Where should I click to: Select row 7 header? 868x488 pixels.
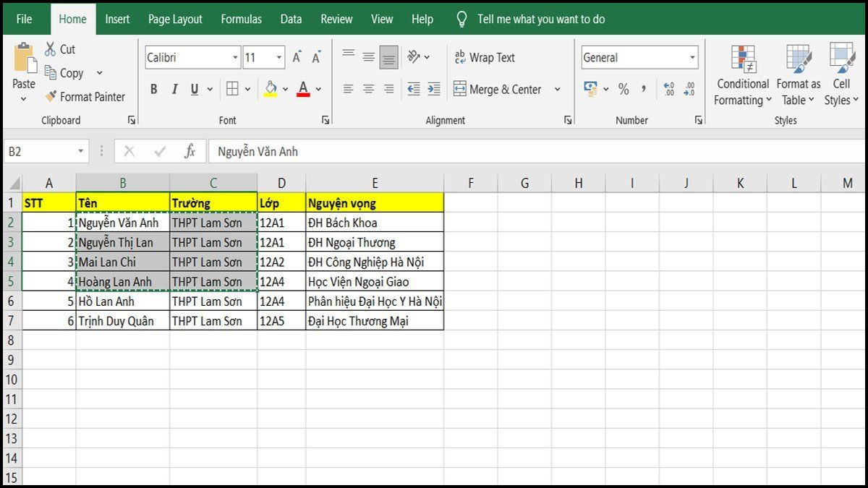pos(12,321)
